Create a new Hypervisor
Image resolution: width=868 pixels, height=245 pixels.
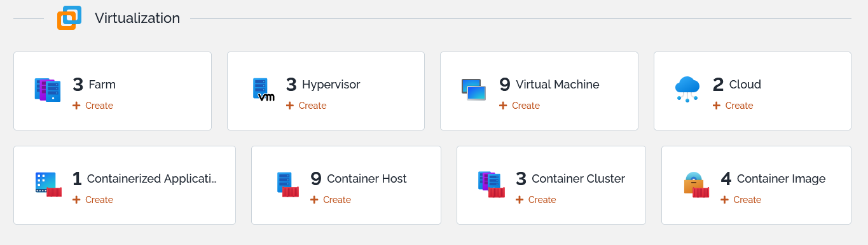(307, 106)
